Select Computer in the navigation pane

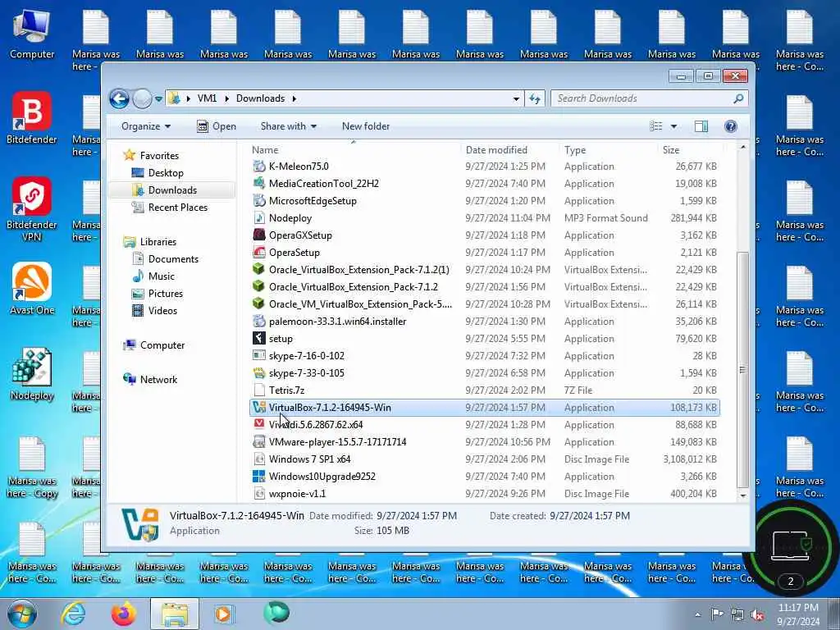[162, 345]
